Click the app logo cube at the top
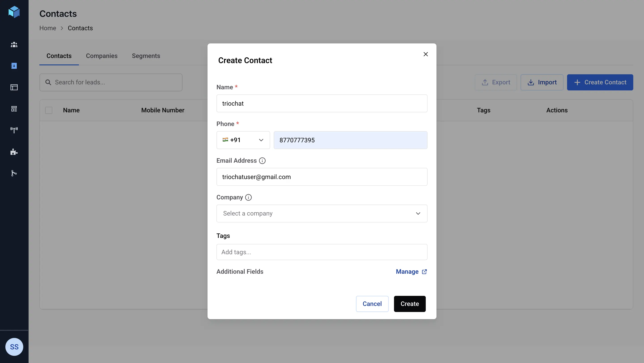The width and height of the screenshot is (644, 363). click(x=14, y=12)
